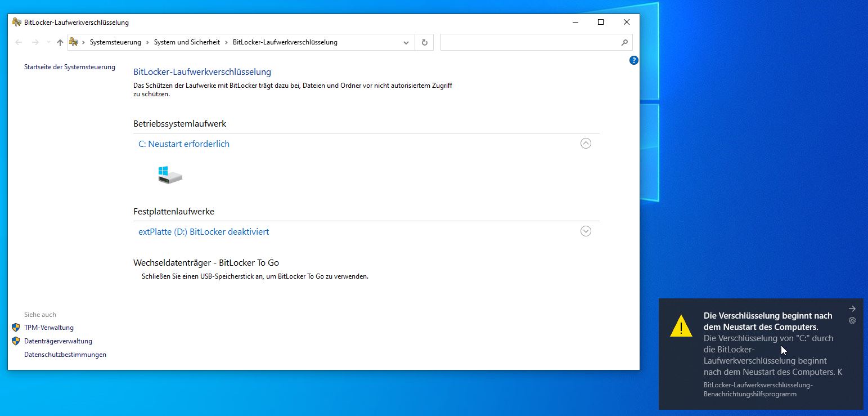Click the search magnifier icon
Screen dimensions: 868x416
point(624,42)
